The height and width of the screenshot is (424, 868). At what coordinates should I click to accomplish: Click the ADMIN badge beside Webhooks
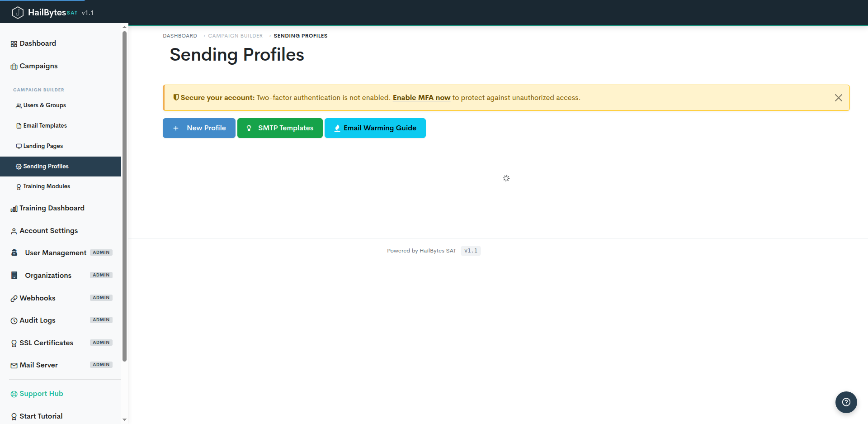(x=101, y=298)
